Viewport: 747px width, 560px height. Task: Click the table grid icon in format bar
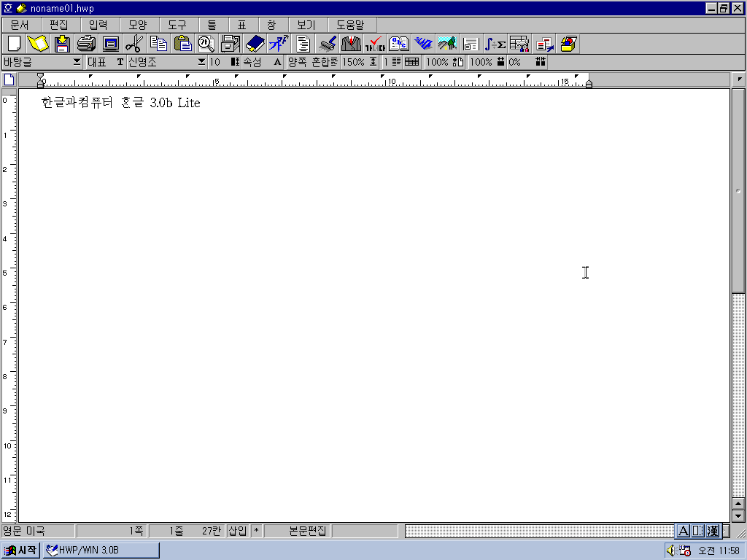pos(411,62)
